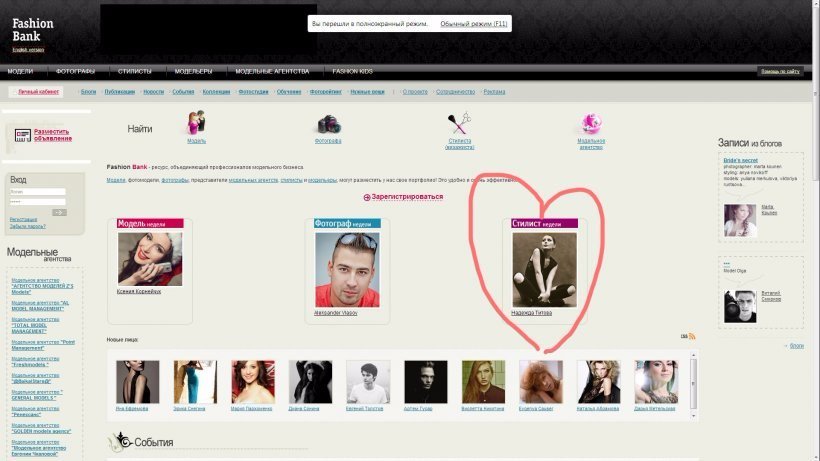Open the Публикации link
The height and width of the screenshot is (461, 820).
tap(120, 91)
